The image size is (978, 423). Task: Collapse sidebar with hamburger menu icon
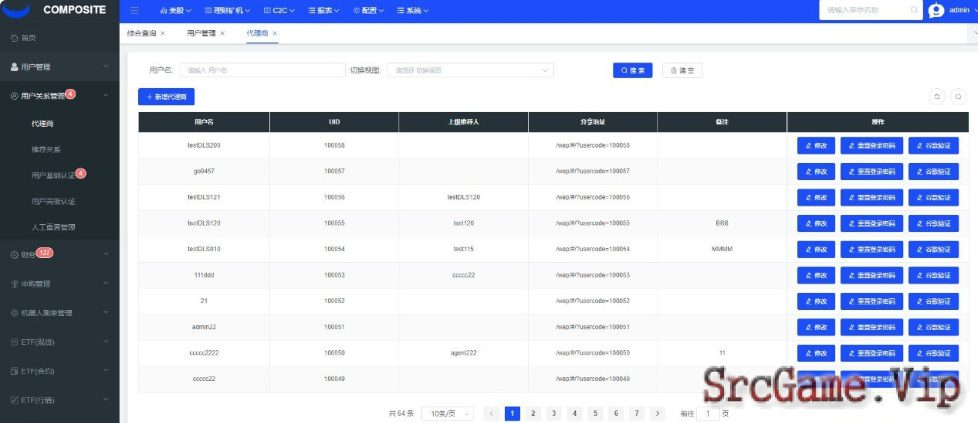[135, 11]
